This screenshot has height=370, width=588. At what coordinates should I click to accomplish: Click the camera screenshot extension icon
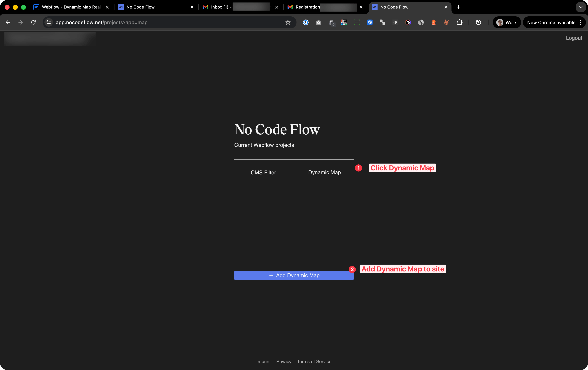pos(318,22)
